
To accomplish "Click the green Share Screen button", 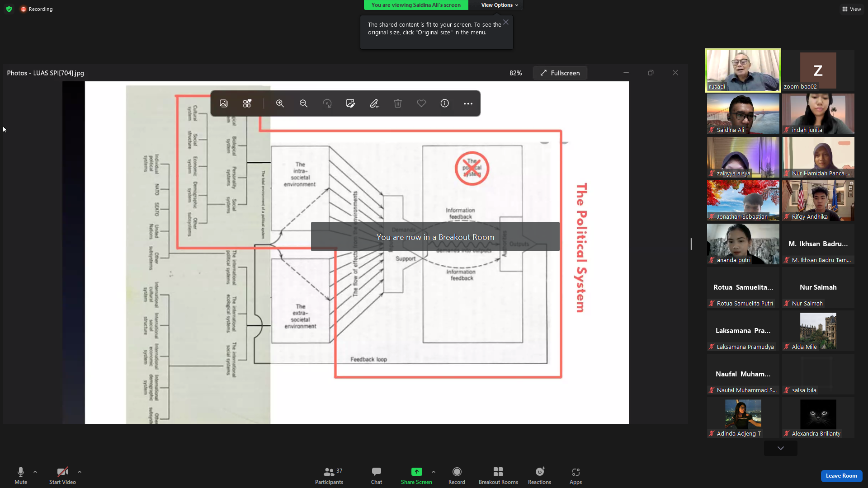I will click(416, 475).
